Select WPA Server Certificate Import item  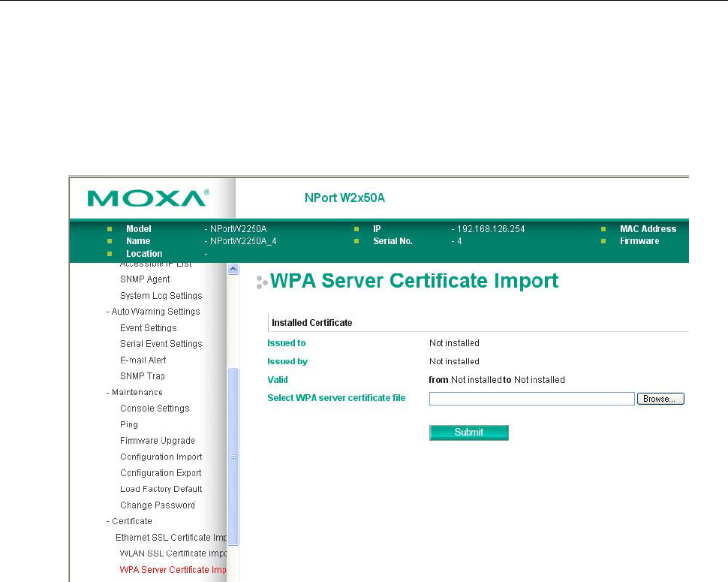[173, 569]
